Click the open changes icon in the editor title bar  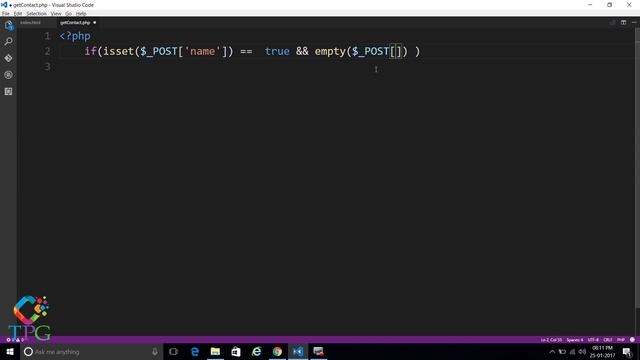613,22
